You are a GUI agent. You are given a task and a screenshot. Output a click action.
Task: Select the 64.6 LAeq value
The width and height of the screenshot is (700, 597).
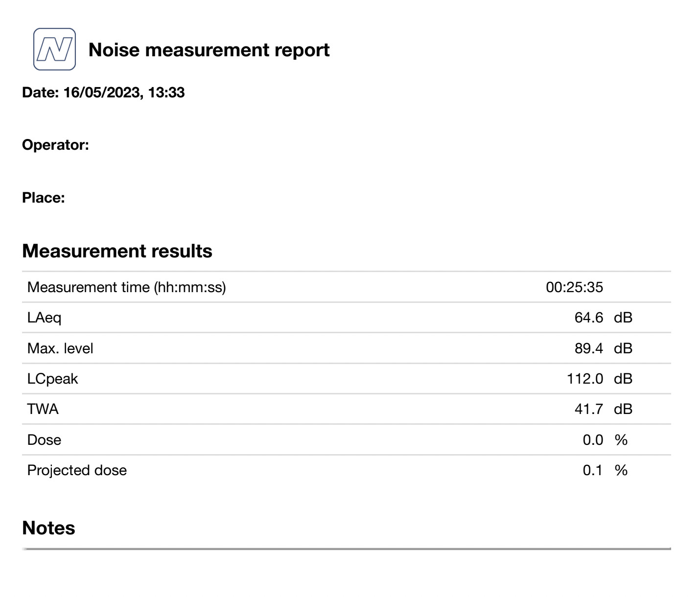coord(589,318)
